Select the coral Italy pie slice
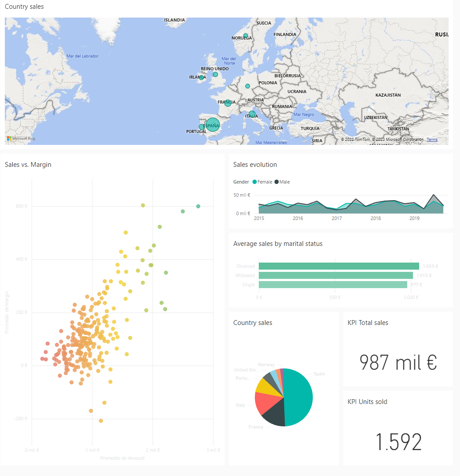Image resolution: width=460 pixels, height=476 pixels. (x=264, y=403)
